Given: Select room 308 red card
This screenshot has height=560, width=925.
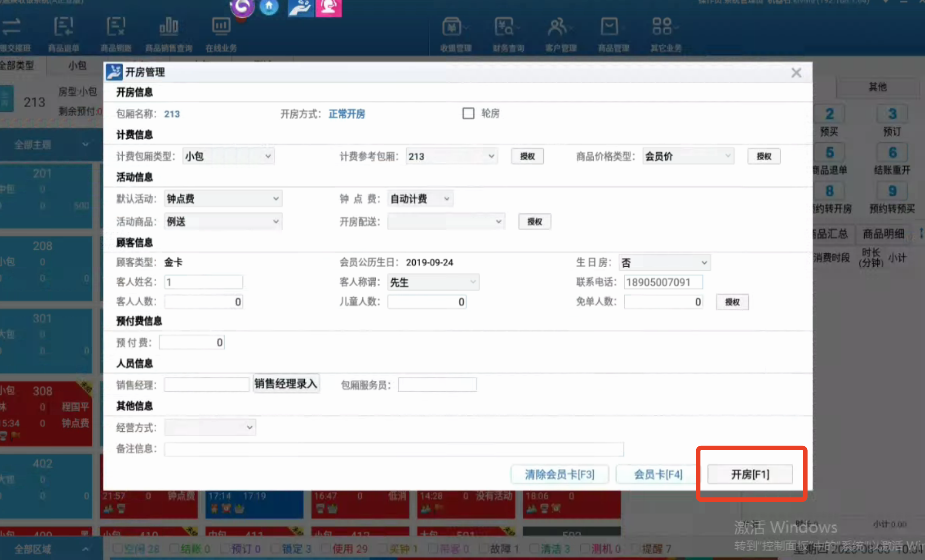Looking at the screenshot, I should 46,414.
